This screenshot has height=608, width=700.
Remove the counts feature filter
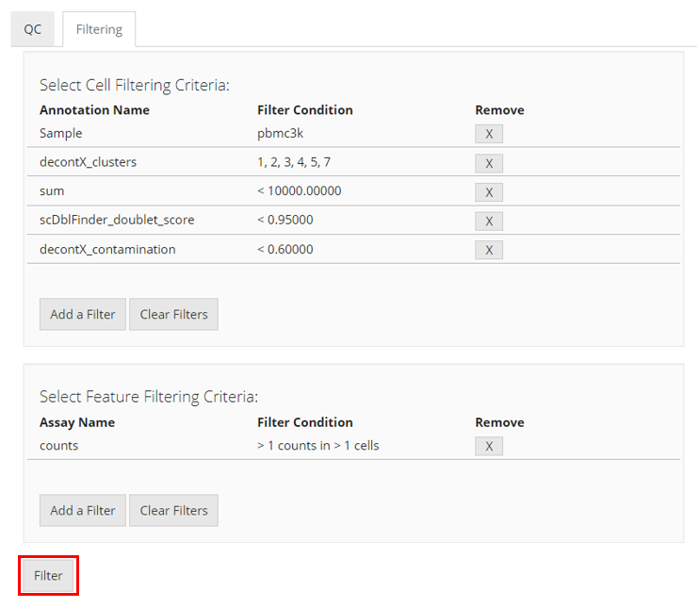tap(488, 446)
